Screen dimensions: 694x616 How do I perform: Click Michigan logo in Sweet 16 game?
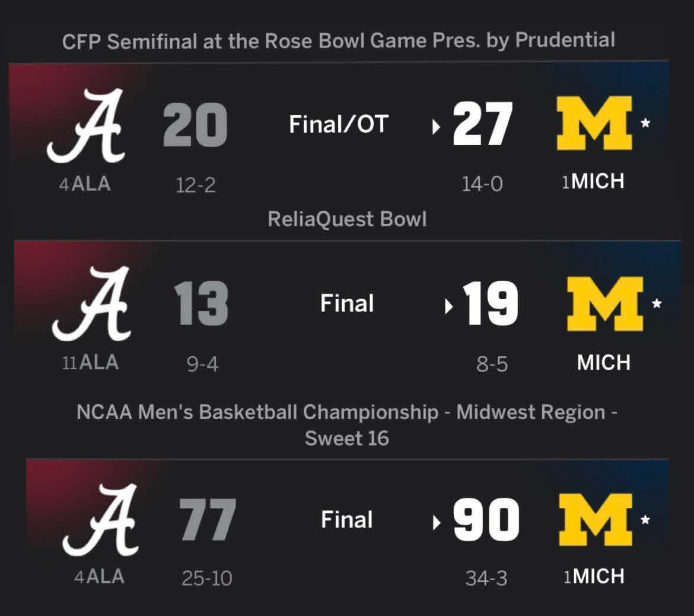[x=595, y=519]
